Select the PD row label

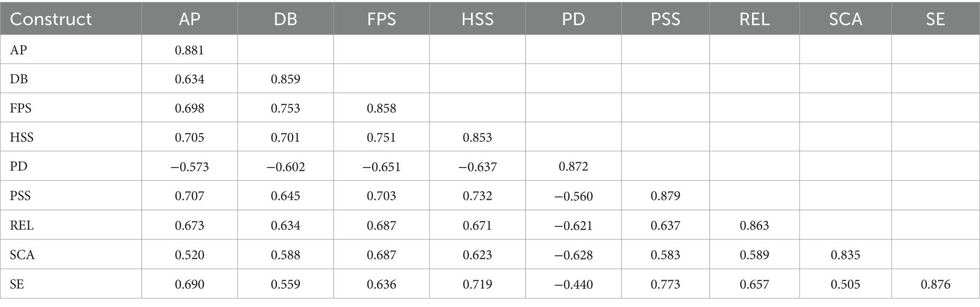pos(18,167)
